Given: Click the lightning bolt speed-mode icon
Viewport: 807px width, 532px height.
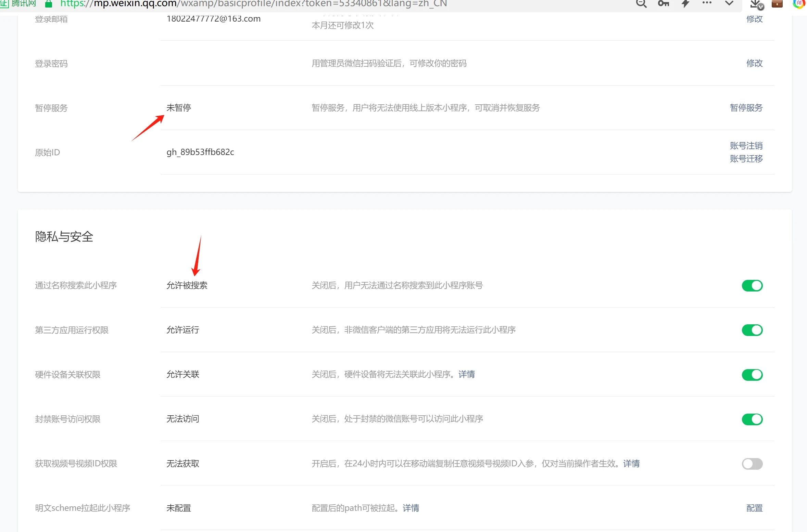Looking at the screenshot, I should (x=685, y=3).
